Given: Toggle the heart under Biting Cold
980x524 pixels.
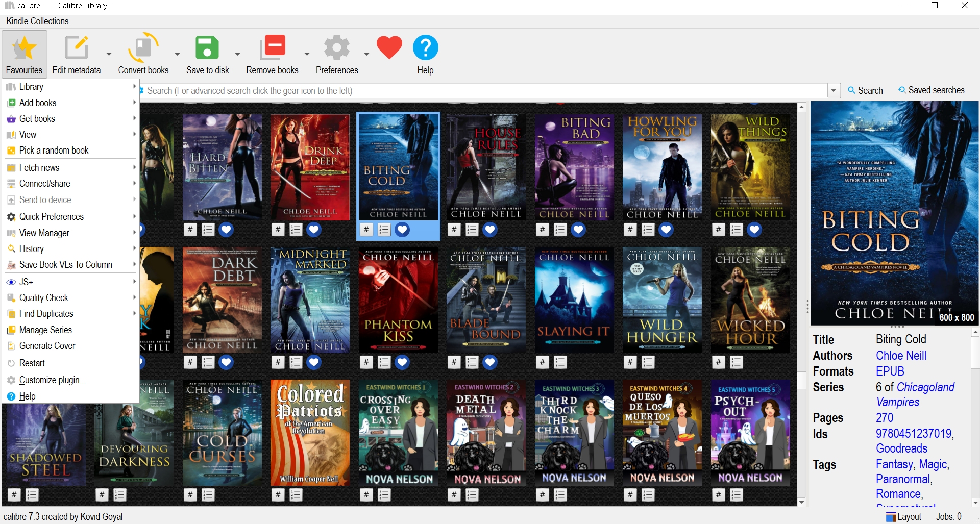Looking at the screenshot, I should coord(402,230).
